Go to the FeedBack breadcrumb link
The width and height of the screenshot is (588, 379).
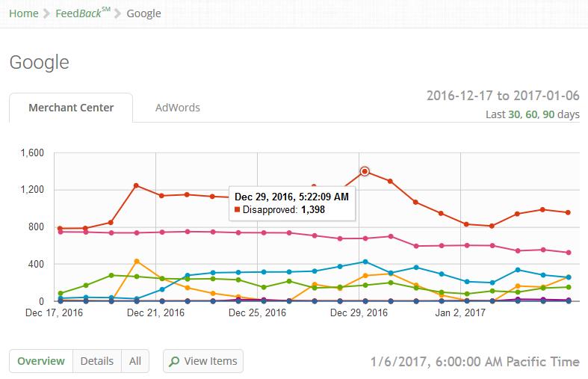coord(82,13)
